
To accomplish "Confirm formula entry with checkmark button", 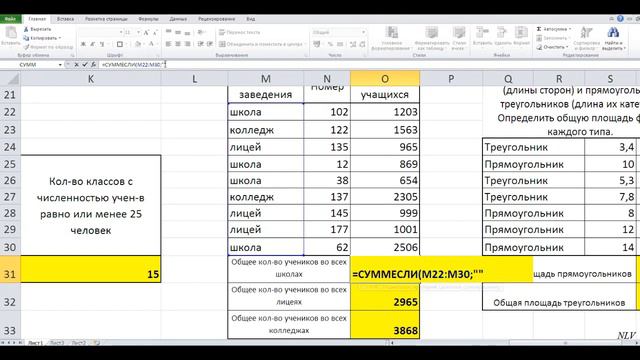I will 85,64.
